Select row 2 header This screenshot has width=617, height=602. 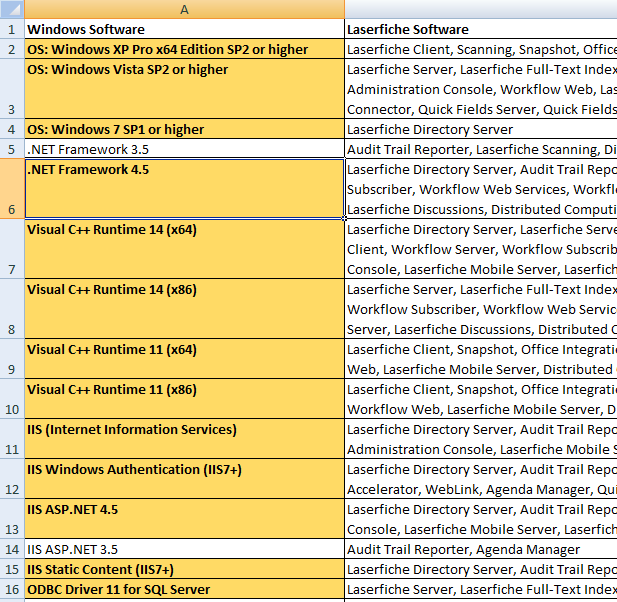point(12,49)
